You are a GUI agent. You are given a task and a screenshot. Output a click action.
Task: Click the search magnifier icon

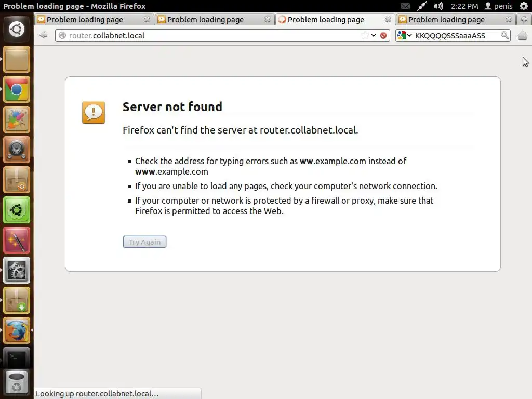point(504,35)
